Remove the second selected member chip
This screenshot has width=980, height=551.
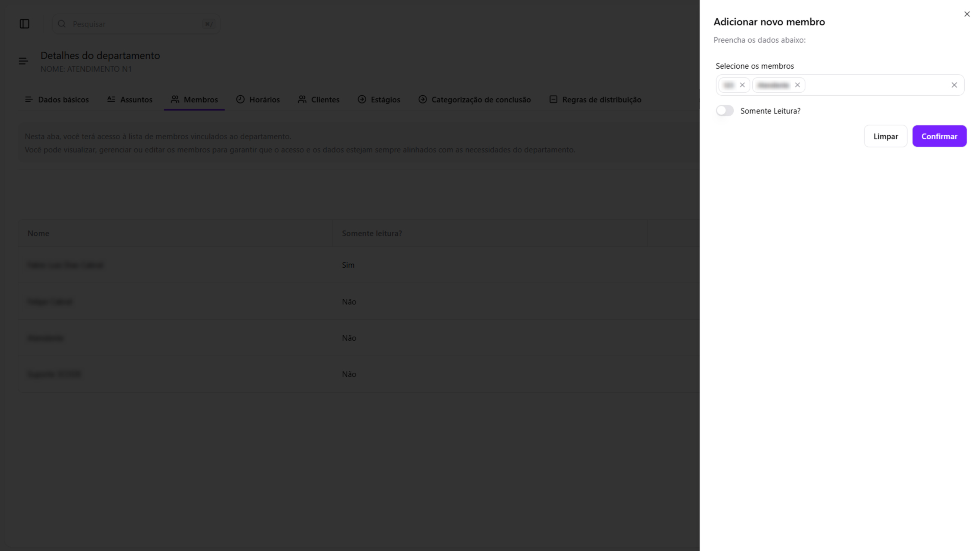(797, 85)
